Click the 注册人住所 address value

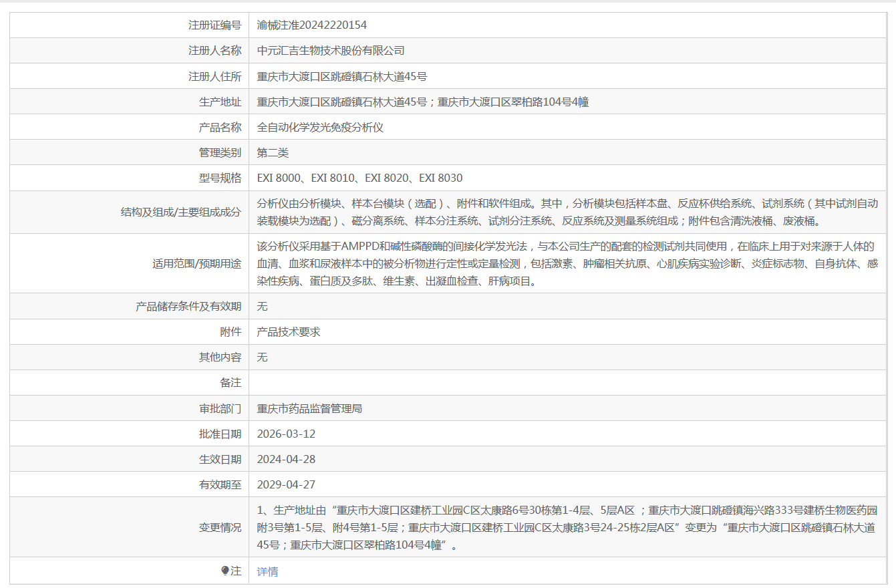point(342,76)
